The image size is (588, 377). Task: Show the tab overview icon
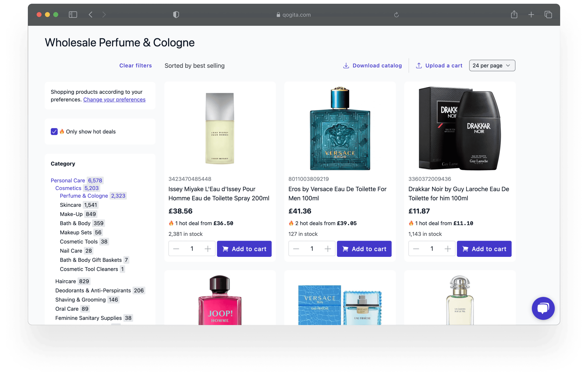coord(548,15)
